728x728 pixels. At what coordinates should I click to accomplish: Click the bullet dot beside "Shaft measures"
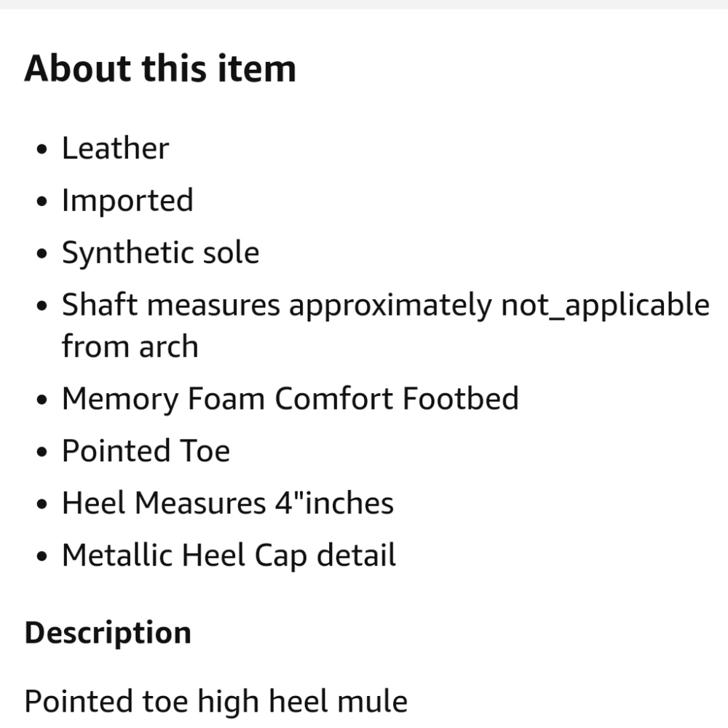(x=43, y=308)
